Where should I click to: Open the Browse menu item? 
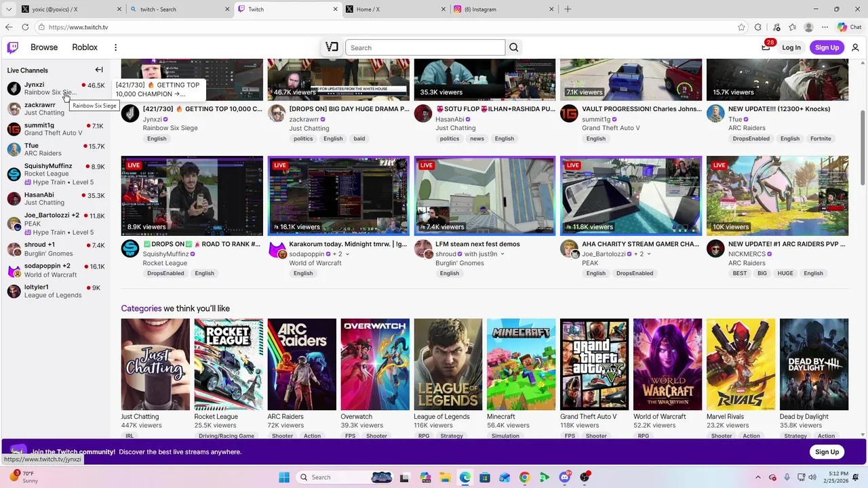[44, 47]
